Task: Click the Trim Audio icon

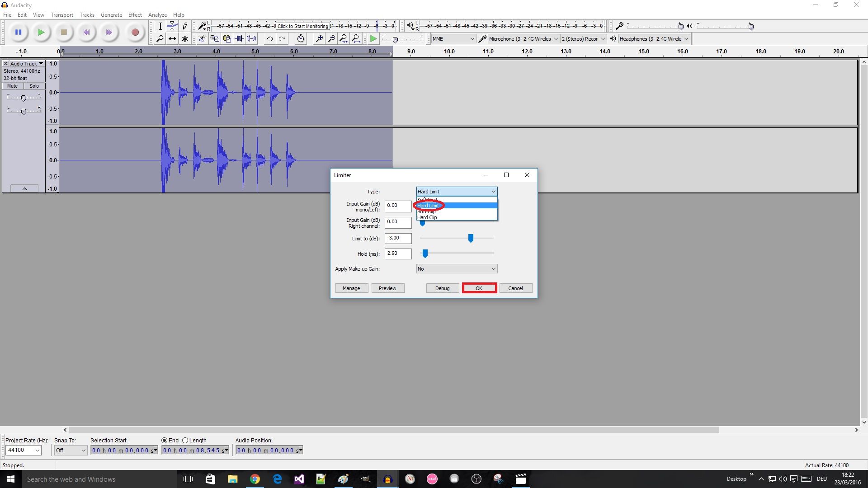Action: click(x=240, y=38)
